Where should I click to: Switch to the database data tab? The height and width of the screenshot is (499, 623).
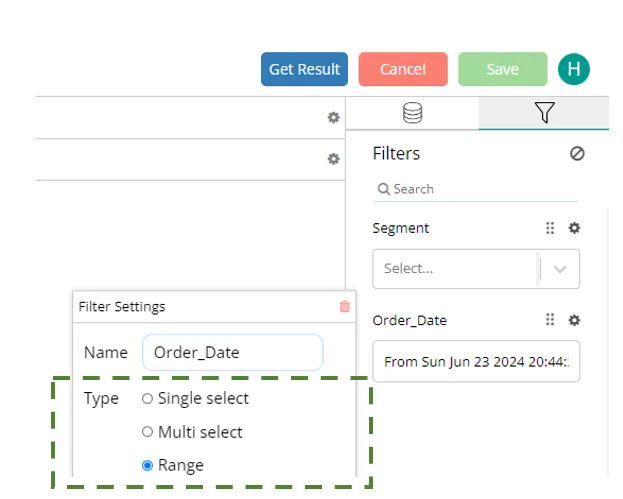[x=412, y=114]
